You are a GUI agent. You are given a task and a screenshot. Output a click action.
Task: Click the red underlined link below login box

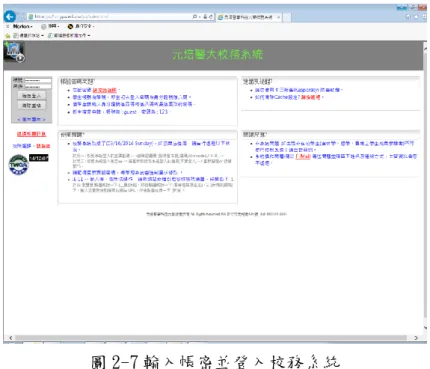click(31, 134)
